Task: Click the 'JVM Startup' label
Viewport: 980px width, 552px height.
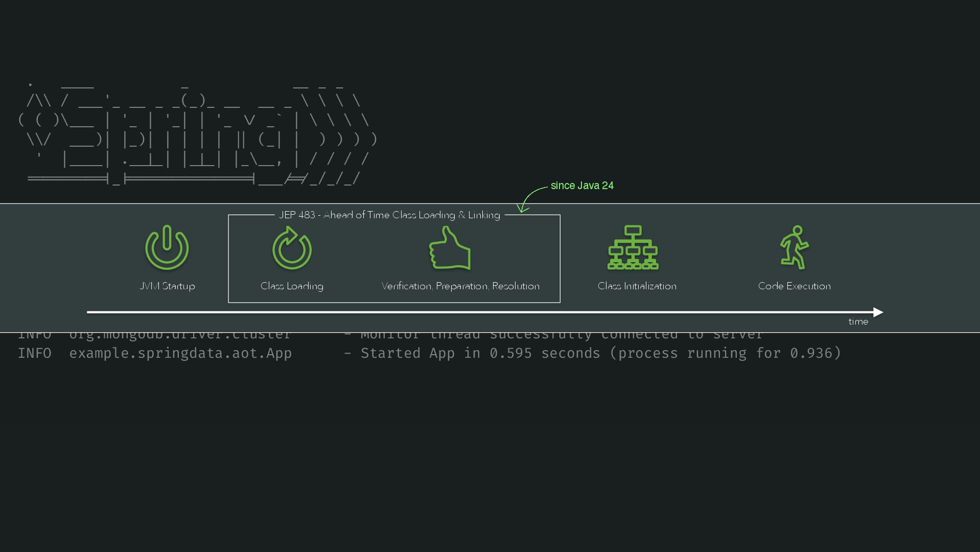Action: (x=167, y=286)
